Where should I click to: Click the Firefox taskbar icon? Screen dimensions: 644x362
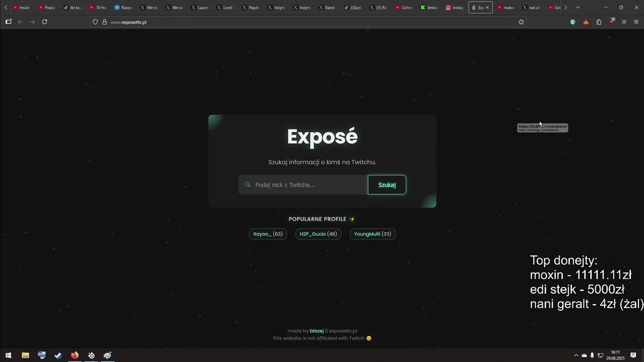(x=74, y=355)
